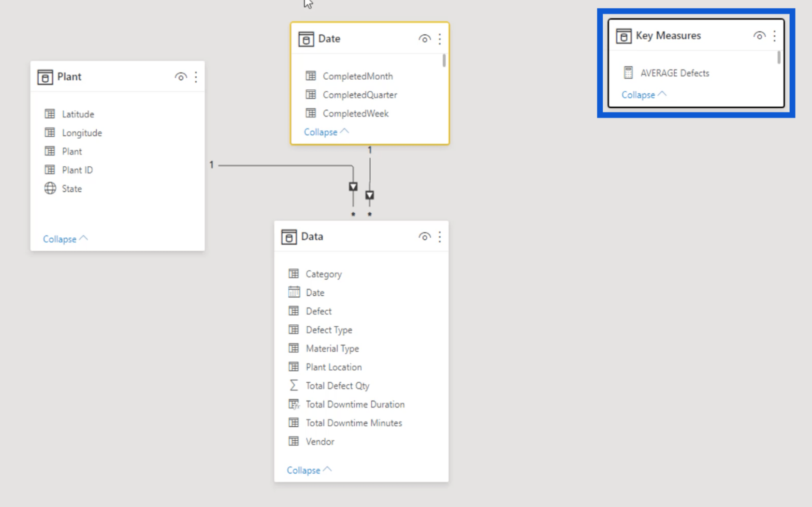Click the Latitude column icon
The width and height of the screenshot is (812, 507).
tap(50, 114)
